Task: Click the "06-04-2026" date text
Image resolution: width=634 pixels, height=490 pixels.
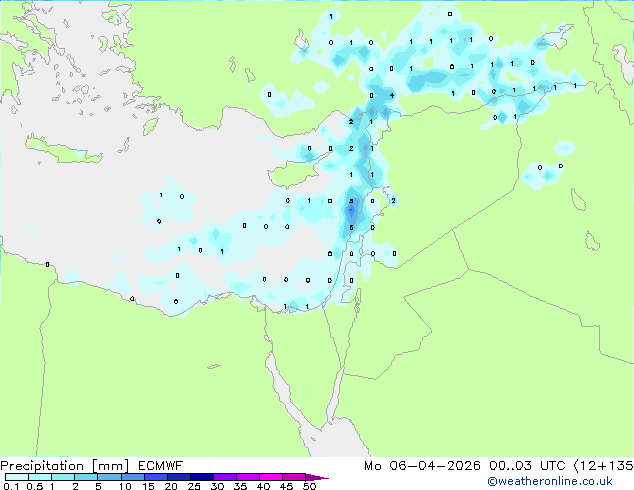Action: point(435,466)
